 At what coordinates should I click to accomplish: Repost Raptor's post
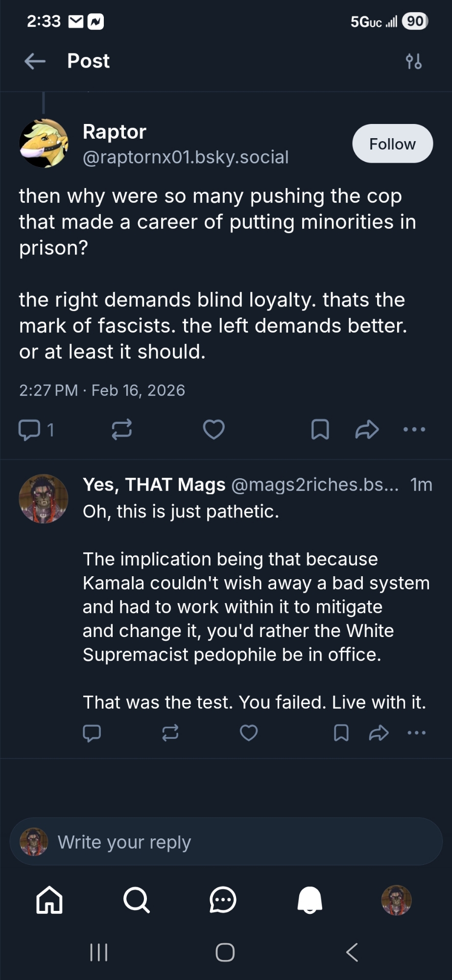pyautogui.click(x=121, y=430)
